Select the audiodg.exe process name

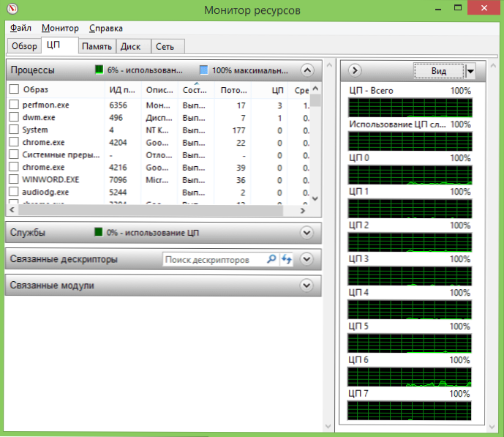point(45,192)
